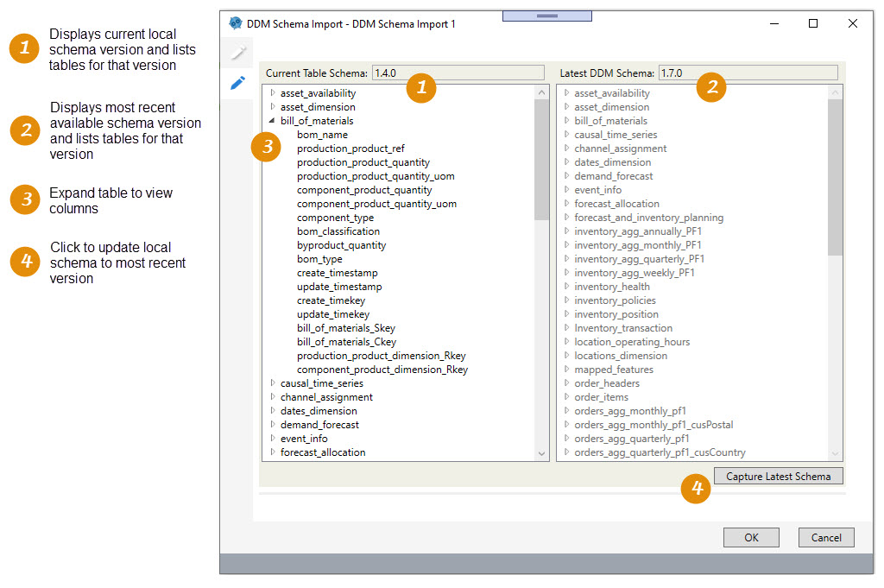
Task: Select the production_product_ref column
Action: [x=350, y=149]
